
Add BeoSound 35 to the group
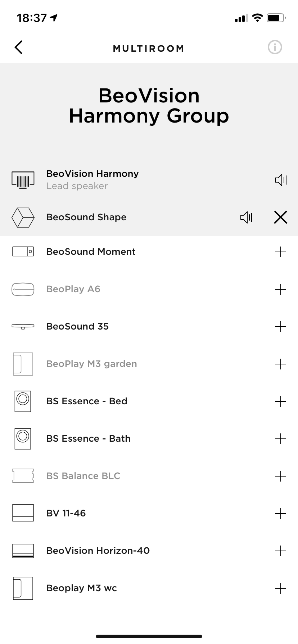pyautogui.click(x=280, y=327)
